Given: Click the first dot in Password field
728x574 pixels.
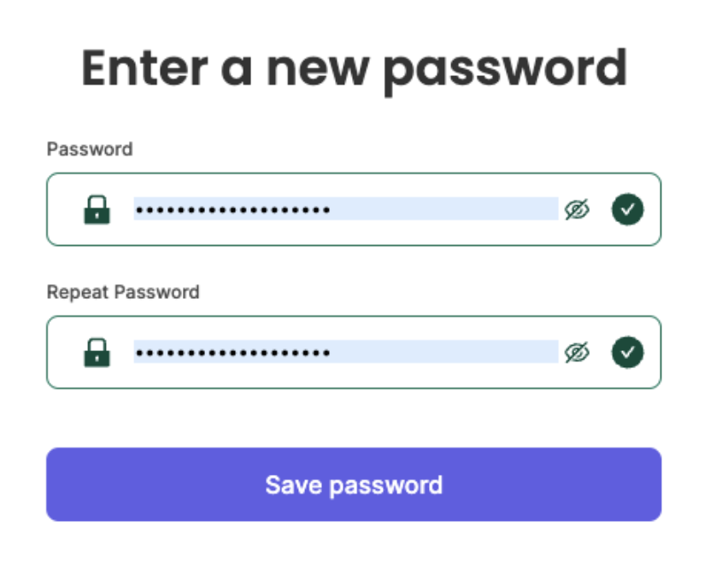Looking at the screenshot, I should point(138,210).
